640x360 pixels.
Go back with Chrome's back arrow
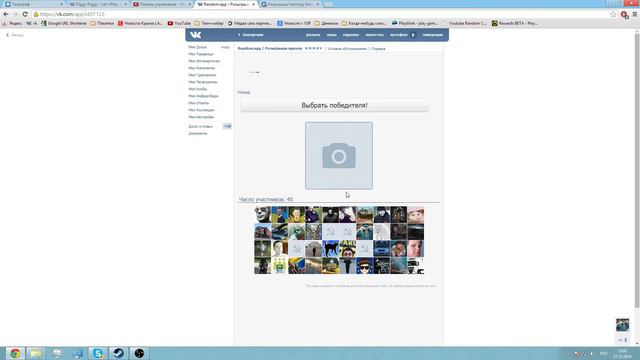tap(6, 14)
